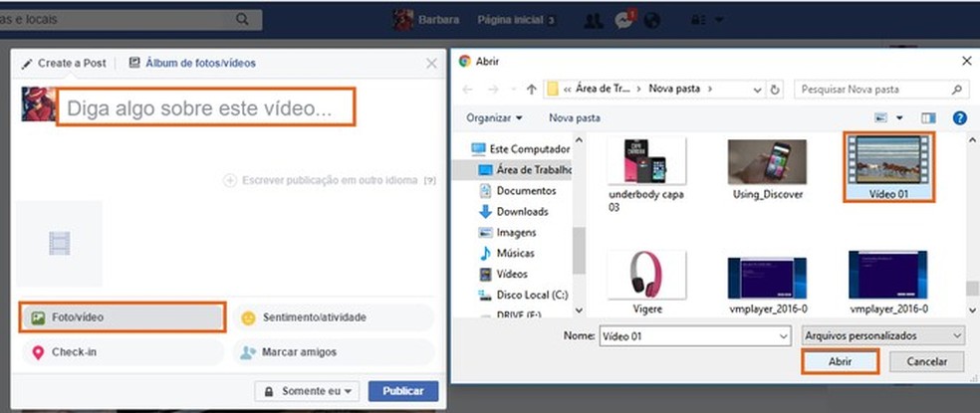Go up one folder level arrow
Viewport: 980px width, 413px height.
click(x=532, y=90)
